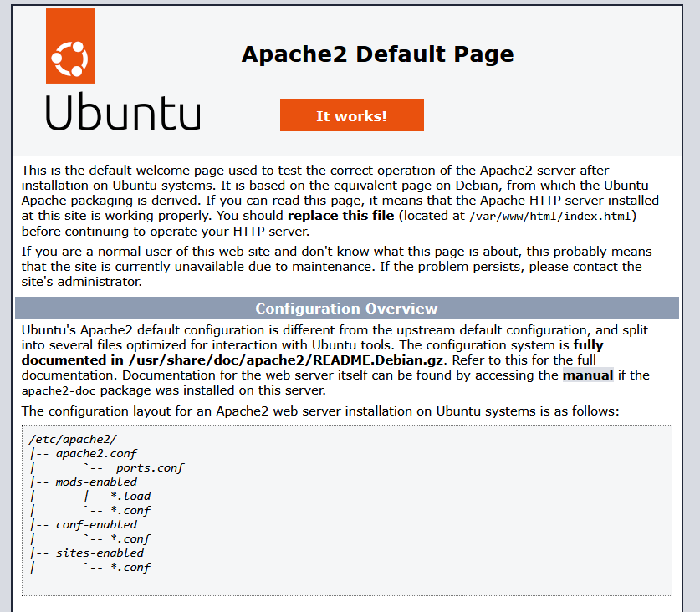Viewport: 700px width, 612px height.
Task: Select ports.conf in the config tree
Action: (x=150, y=467)
